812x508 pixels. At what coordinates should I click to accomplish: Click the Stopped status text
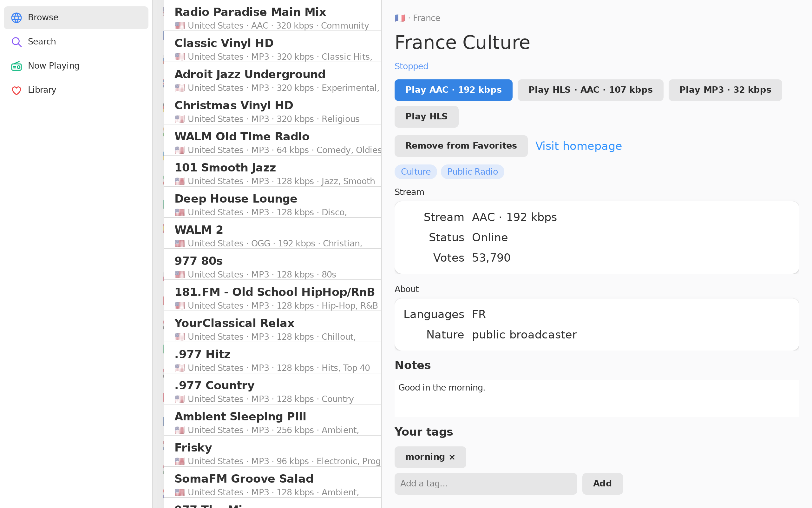coord(411,67)
